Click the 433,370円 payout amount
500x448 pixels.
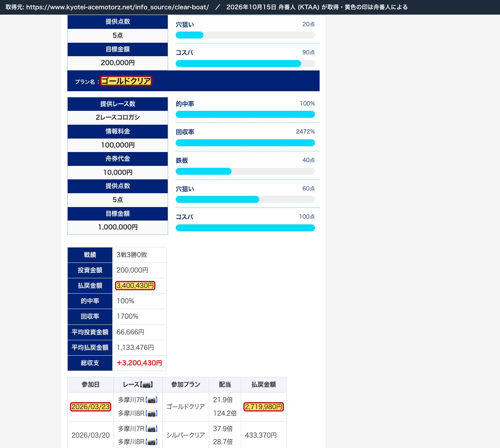[261, 435]
